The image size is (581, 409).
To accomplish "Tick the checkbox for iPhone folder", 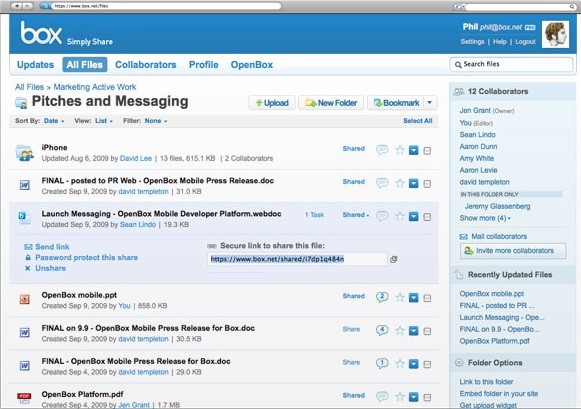I will point(427,151).
